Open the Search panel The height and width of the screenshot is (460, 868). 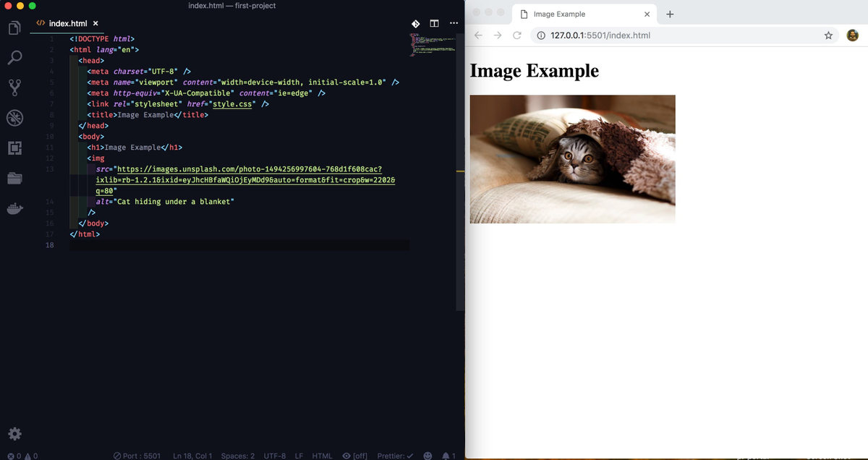(15, 58)
